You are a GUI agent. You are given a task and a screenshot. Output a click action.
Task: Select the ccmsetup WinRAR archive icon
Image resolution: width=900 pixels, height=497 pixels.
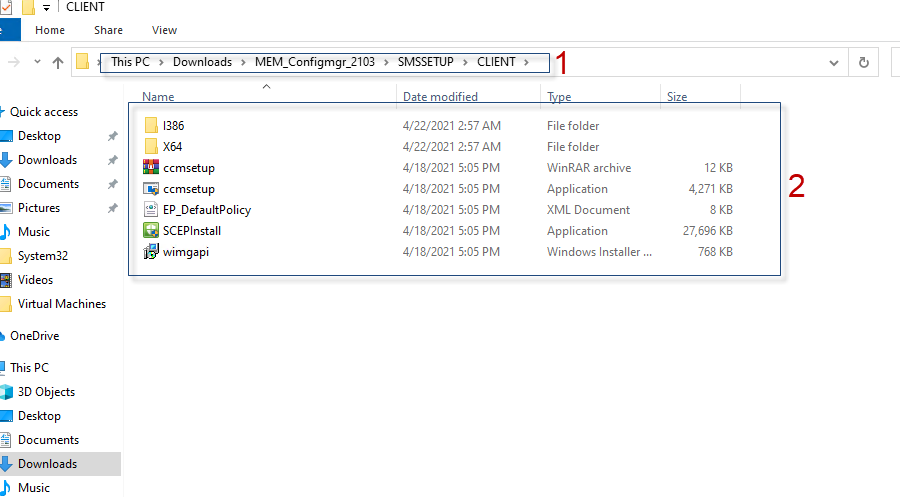[151, 168]
